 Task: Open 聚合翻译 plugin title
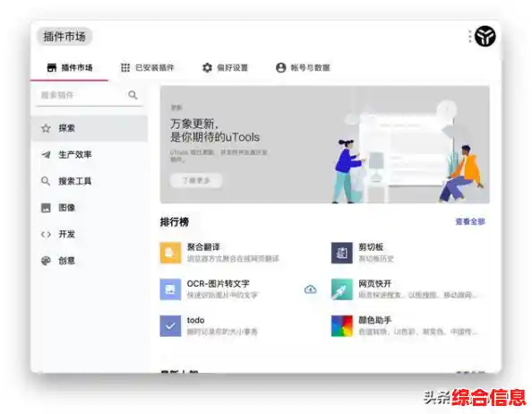click(x=203, y=247)
